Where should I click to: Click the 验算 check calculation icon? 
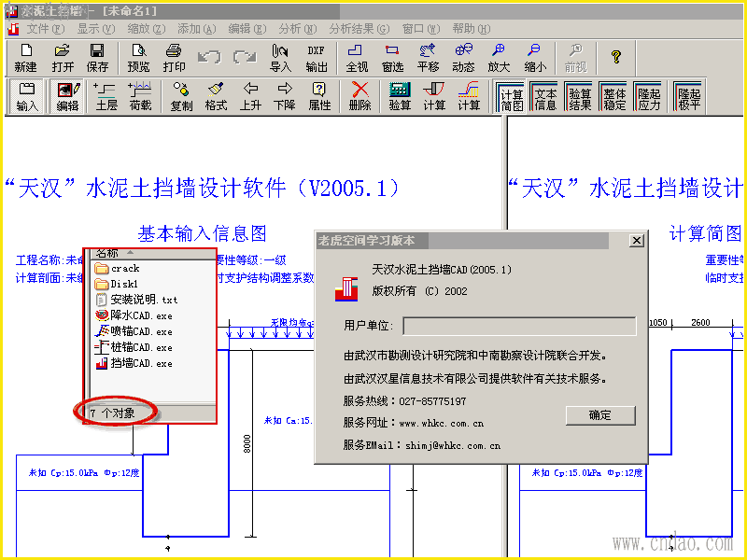(400, 96)
